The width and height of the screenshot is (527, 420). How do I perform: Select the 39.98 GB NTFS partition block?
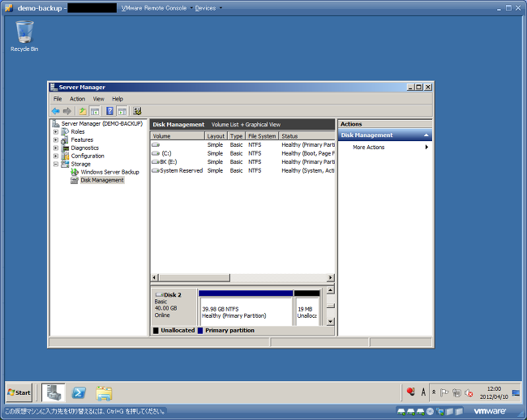click(x=246, y=308)
